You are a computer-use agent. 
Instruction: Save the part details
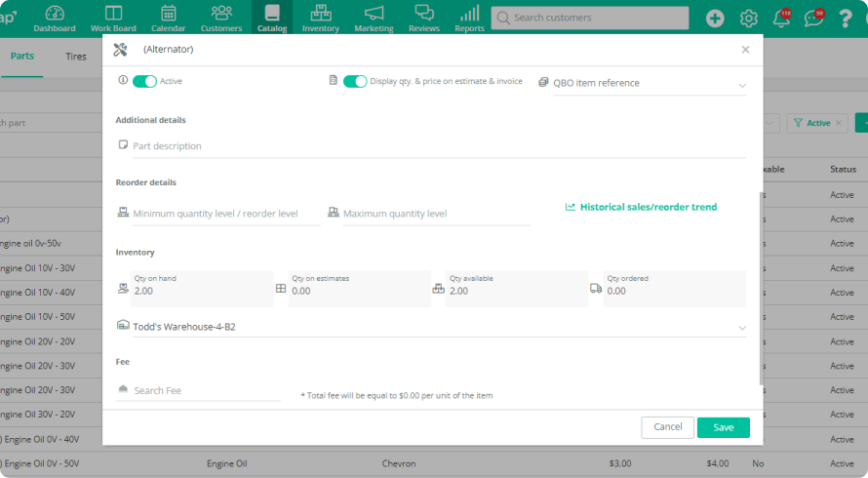click(x=723, y=427)
